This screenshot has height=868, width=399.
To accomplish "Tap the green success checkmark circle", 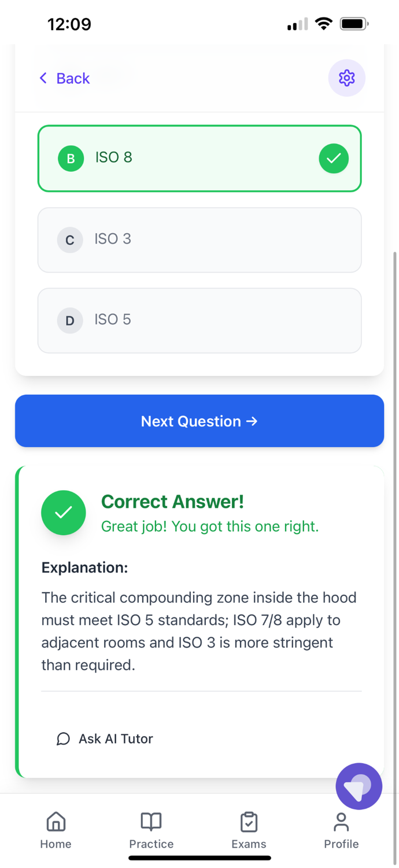I will click(64, 513).
